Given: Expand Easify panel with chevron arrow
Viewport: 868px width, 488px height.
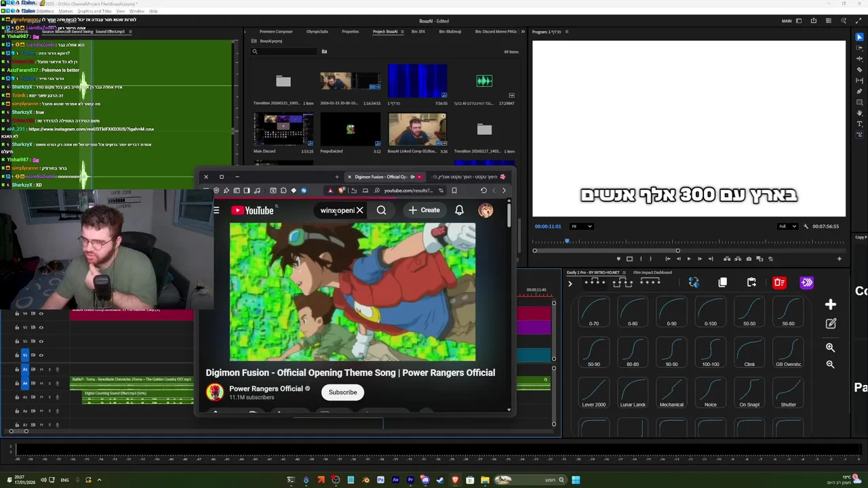Looking at the screenshot, I should (x=570, y=283).
